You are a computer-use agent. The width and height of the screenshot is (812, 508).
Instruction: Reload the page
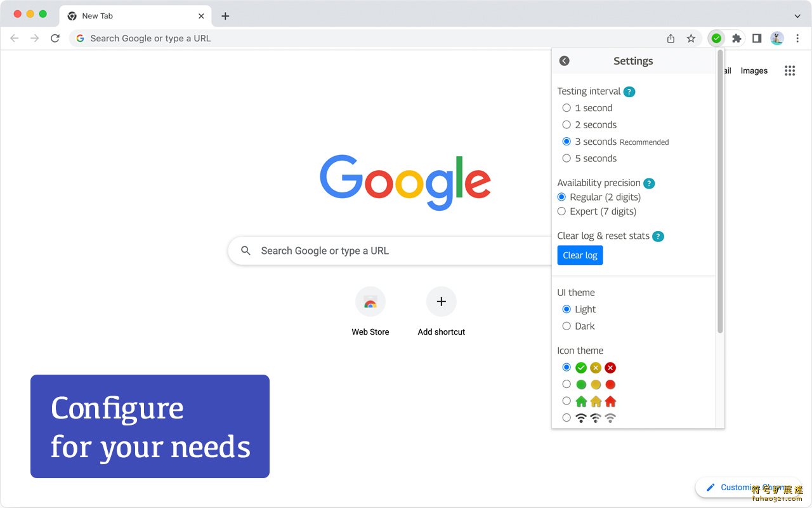pos(55,38)
